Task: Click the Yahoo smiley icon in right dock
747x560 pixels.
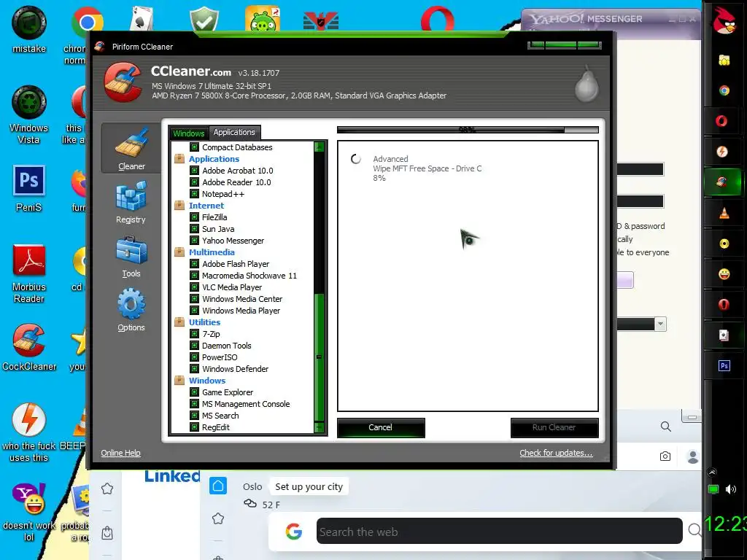Action: click(724, 274)
